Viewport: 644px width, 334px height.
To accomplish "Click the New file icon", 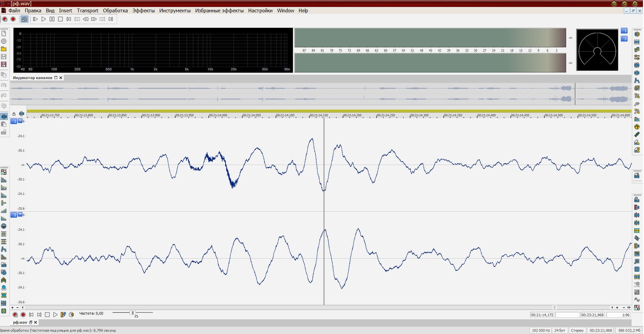I will click(4, 33).
